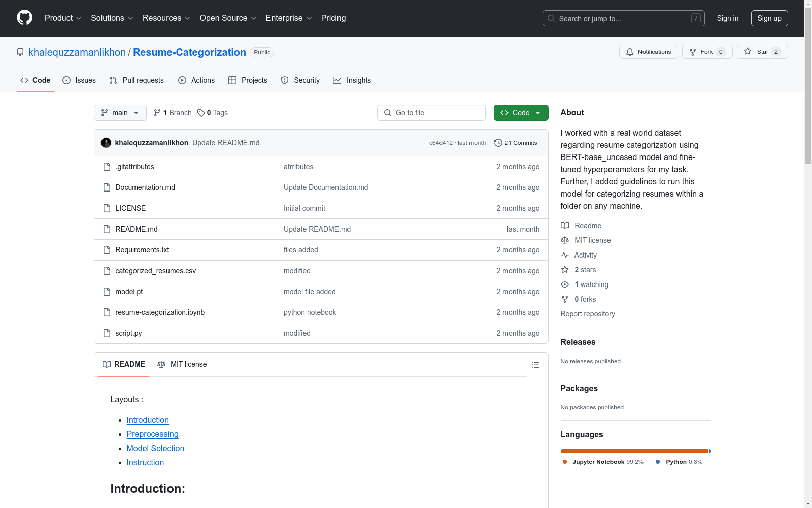
Task: Click the author avatar for khalequzzamanlikhon
Action: (x=106, y=143)
